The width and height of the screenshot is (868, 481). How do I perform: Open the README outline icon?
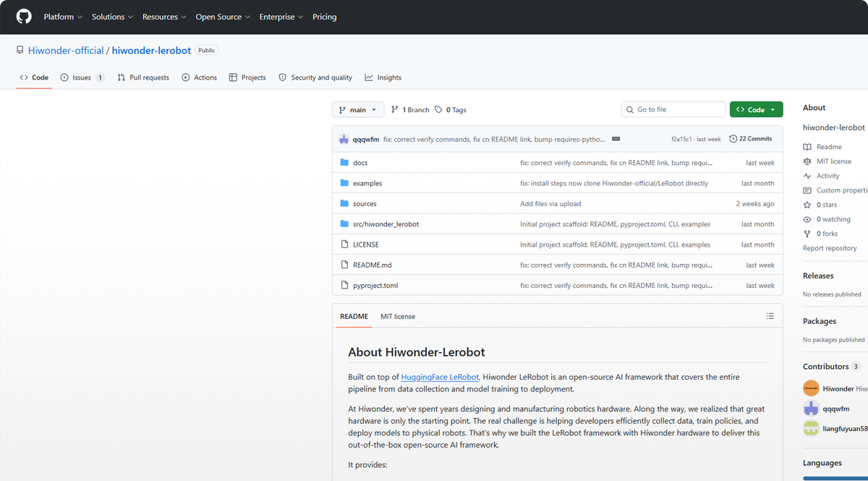(770, 316)
